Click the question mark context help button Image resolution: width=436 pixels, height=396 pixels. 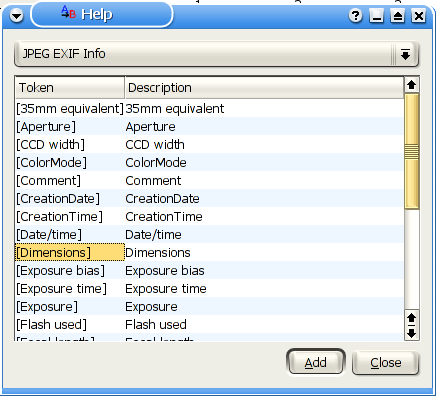pyautogui.click(x=356, y=15)
